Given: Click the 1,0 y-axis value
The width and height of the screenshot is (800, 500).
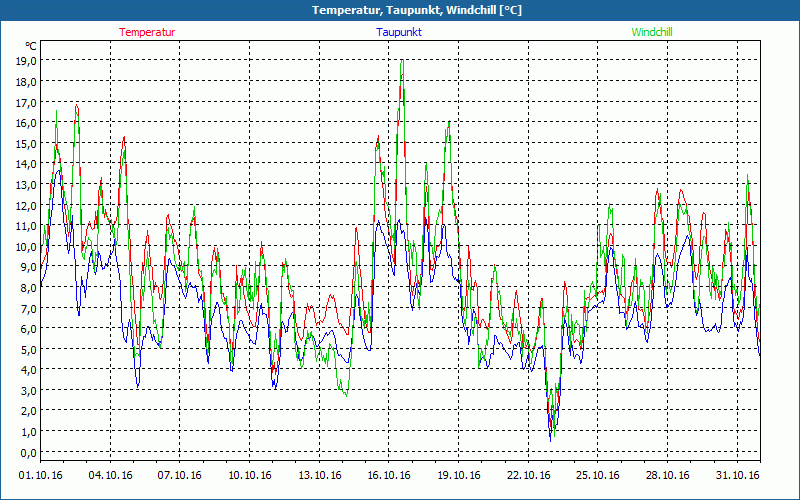Looking at the screenshot, I should (29, 432).
